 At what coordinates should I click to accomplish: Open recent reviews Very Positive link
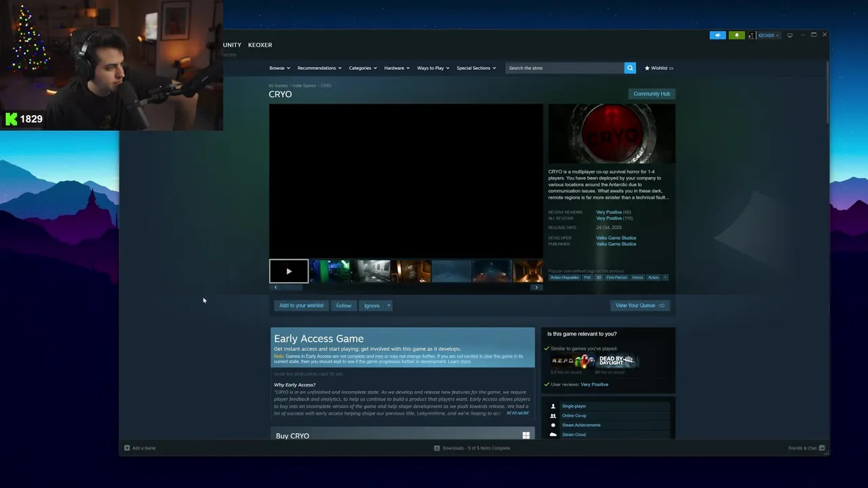pos(609,212)
